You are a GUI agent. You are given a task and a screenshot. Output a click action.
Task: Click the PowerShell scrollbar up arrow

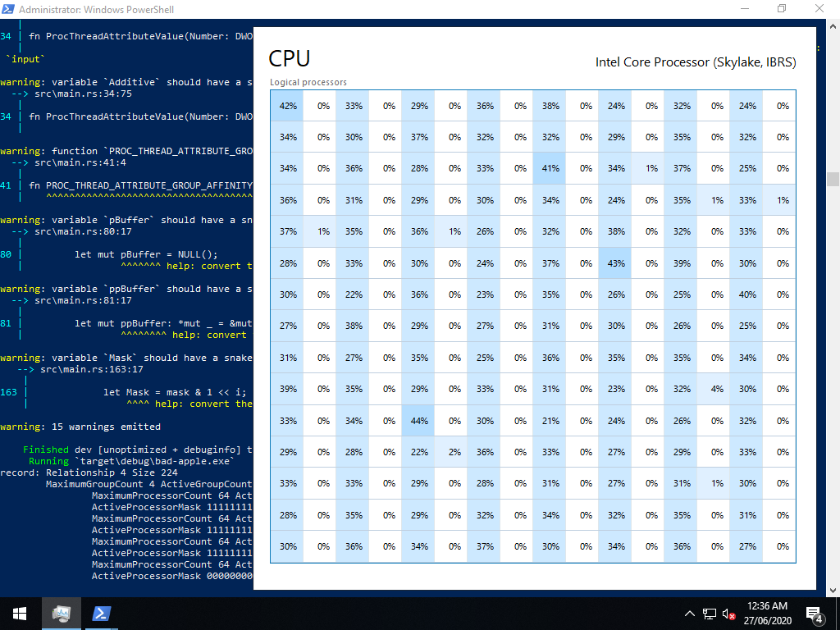point(833,25)
